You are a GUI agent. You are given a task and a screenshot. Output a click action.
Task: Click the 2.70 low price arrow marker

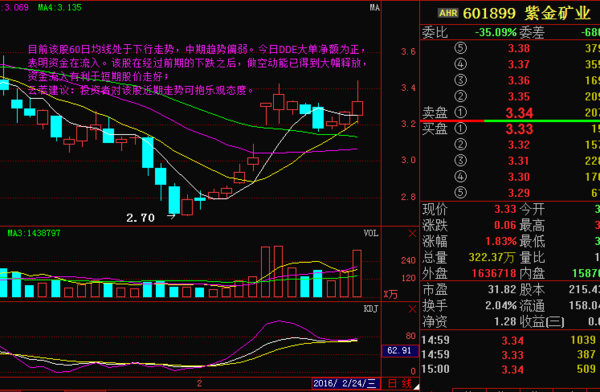point(171,217)
